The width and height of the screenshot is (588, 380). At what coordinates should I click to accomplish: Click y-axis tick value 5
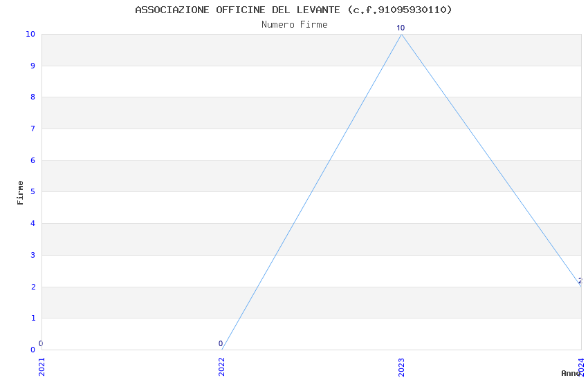(33, 191)
